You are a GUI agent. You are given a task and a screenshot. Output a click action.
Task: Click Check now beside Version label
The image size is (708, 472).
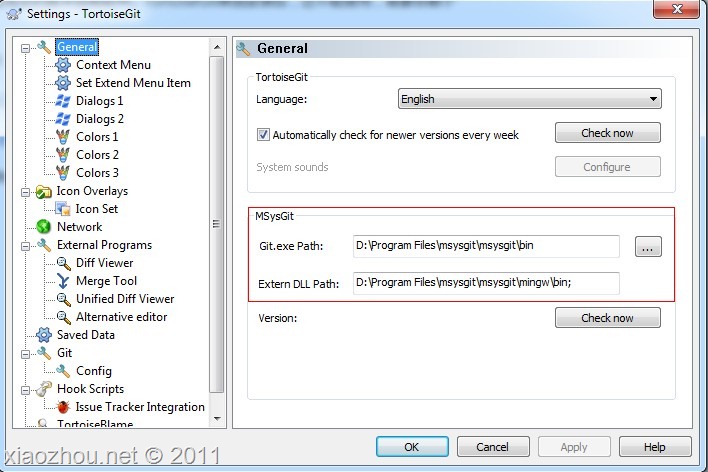coord(608,318)
